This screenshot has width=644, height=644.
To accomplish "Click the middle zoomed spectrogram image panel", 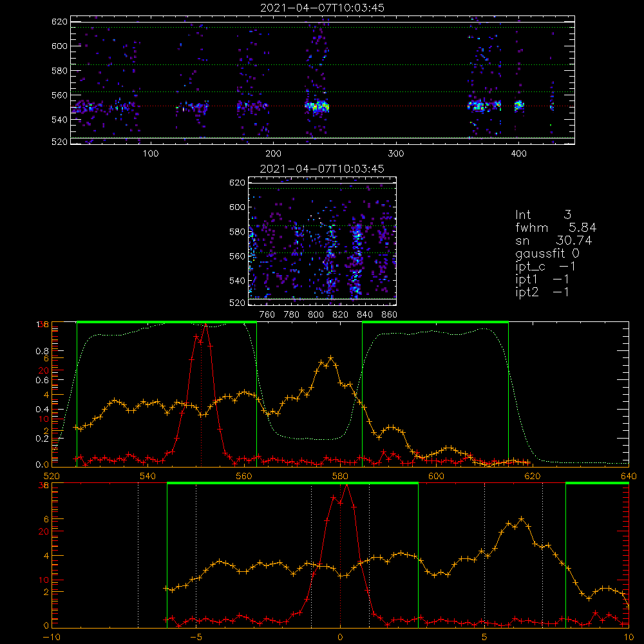I will click(323, 241).
